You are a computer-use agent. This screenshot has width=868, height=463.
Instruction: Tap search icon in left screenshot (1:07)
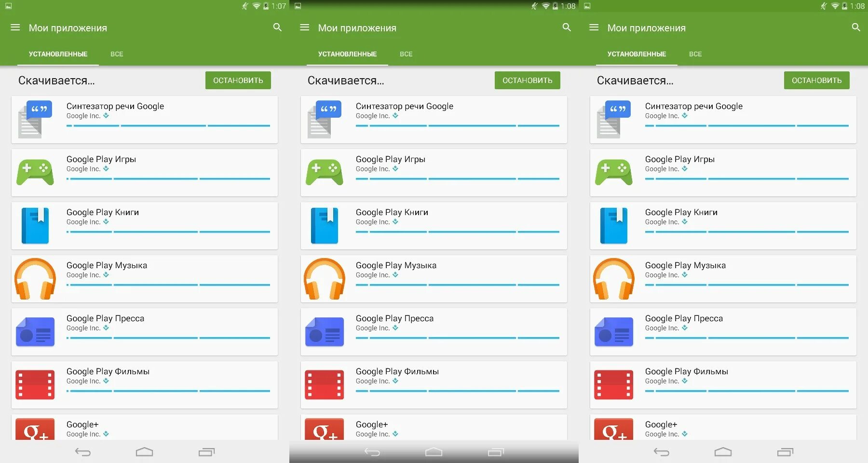[x=277, y=27]
